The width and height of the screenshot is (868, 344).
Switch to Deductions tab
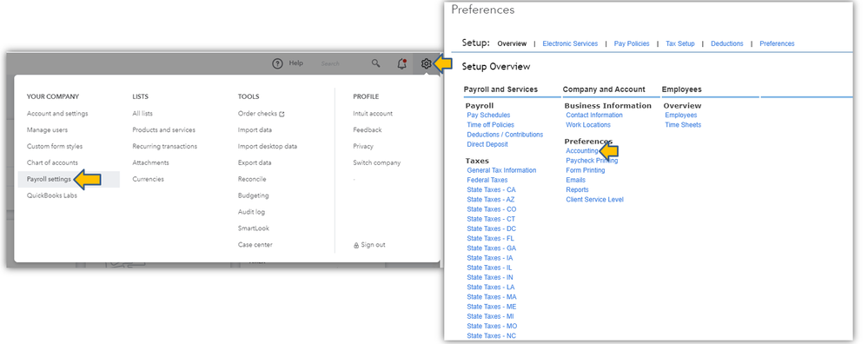pyautogui.click(x=727, y=43)
